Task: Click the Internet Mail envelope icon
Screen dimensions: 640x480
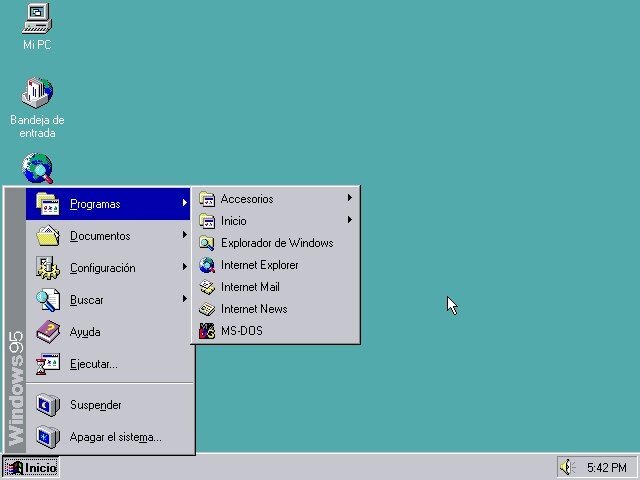Action: [x=207, y=287]
